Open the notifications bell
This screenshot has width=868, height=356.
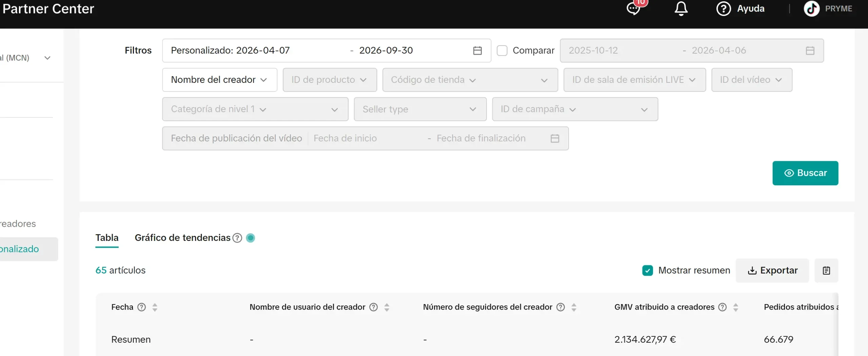[681, 8]
